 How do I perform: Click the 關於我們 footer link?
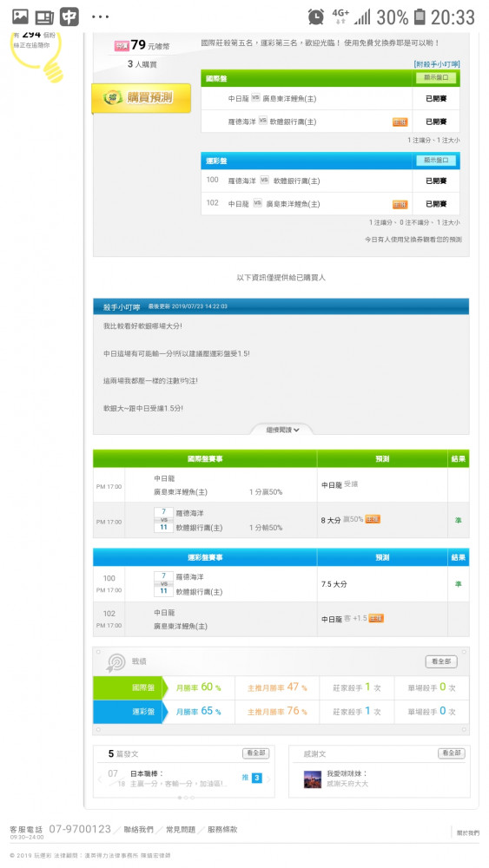[x=468, y=832]
